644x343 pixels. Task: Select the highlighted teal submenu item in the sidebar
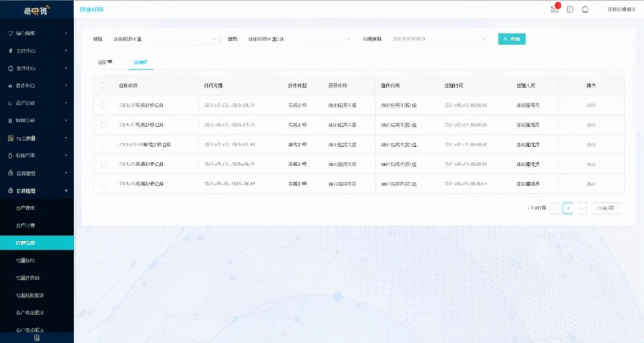[37, 243]
